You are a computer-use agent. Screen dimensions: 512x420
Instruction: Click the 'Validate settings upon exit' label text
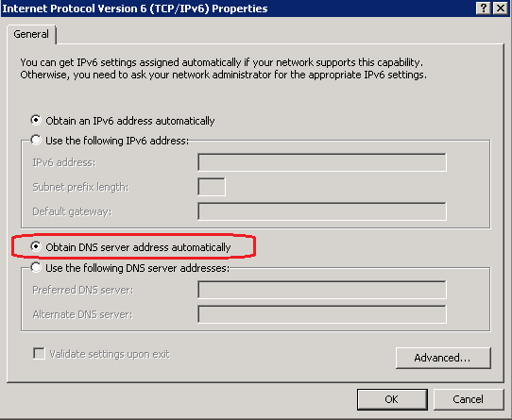pyautogui.click(x=110, y=354)
